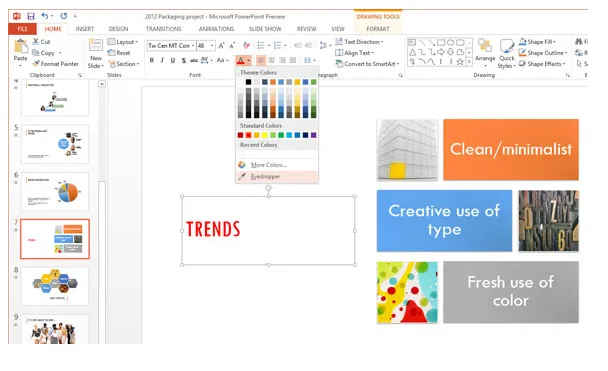This screenshot has height=371, width=608.
Task: Click the Numbering list icon
Action: pyautogui.click(x=277, y=46)
